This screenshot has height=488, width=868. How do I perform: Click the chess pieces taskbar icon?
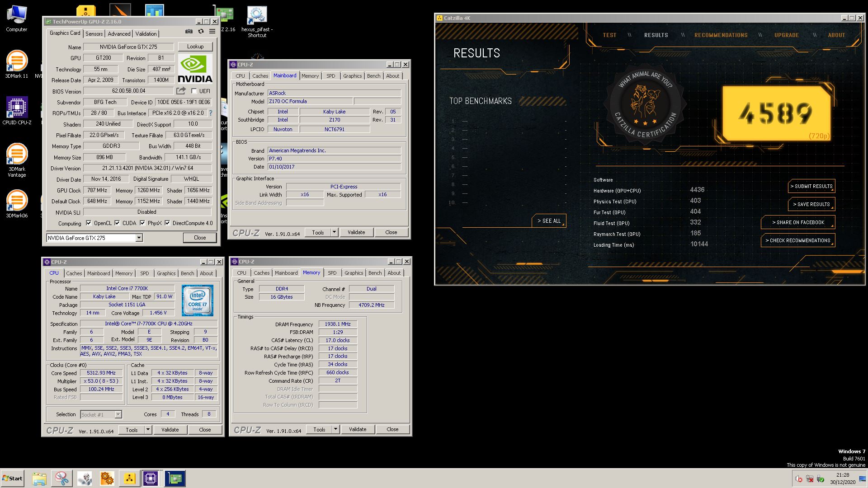(85, 479)
